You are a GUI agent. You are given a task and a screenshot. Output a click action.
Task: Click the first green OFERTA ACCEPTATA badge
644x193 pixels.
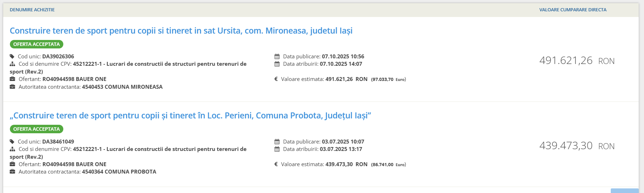click(36, 44)
